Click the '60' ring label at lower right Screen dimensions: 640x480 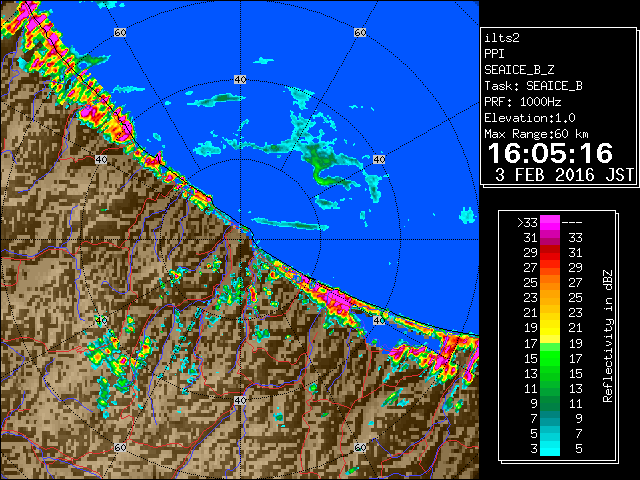[360, 448]
